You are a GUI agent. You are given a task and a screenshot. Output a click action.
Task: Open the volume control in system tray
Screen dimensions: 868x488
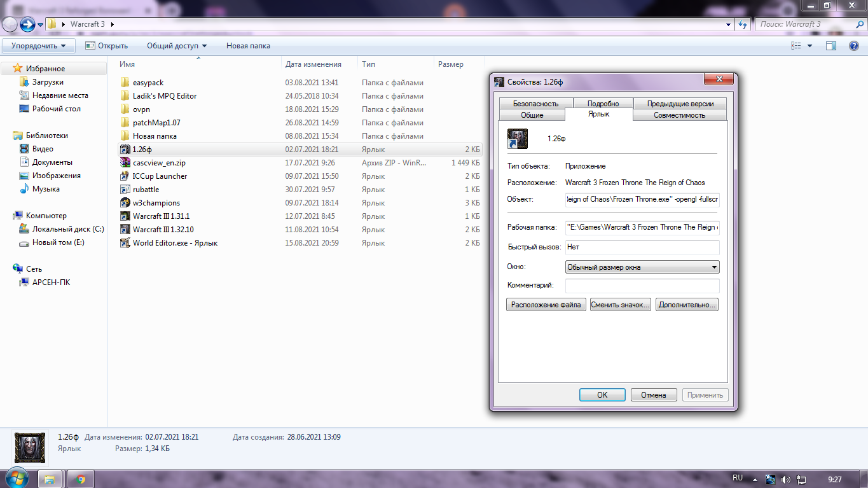pyautogui.click(x=786, y=479)
